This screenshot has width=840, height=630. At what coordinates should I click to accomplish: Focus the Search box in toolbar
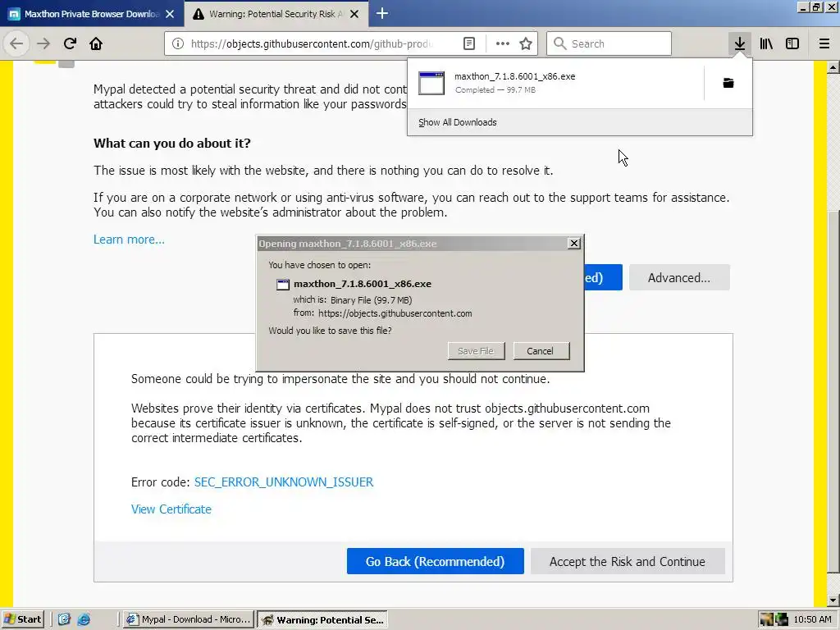(x=609, y=44)
